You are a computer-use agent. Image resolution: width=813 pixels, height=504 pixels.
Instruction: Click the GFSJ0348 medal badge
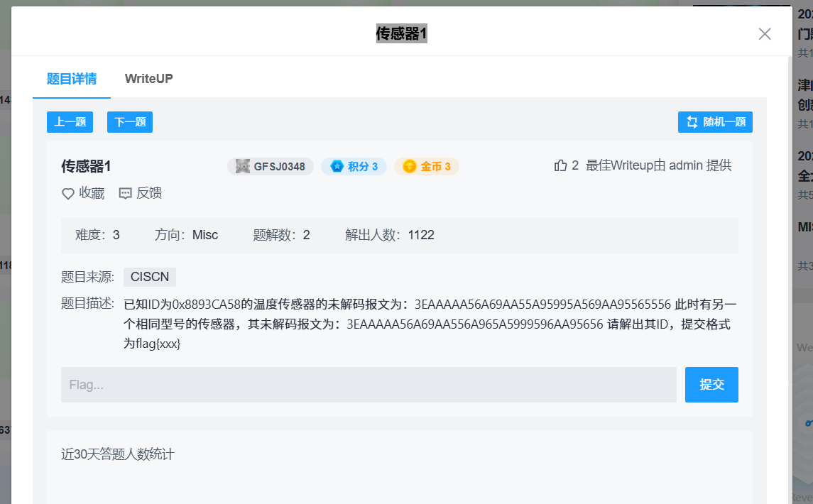pos(271,165)
